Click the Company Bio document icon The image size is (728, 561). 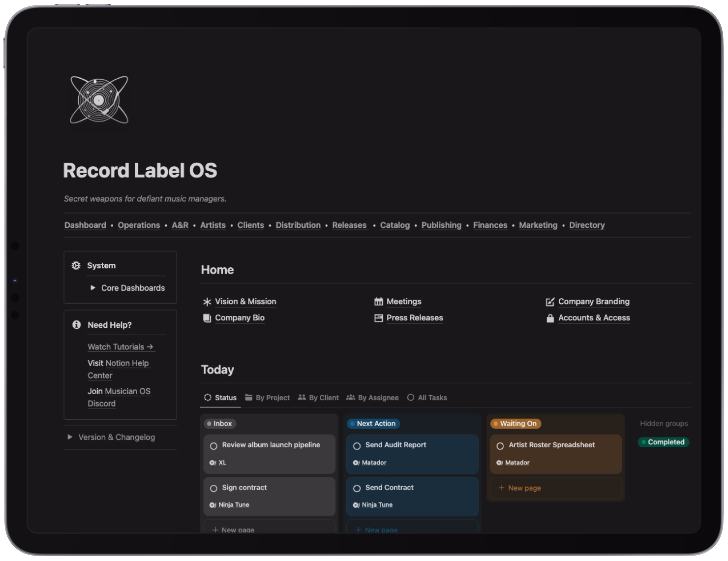click(207, 318)
